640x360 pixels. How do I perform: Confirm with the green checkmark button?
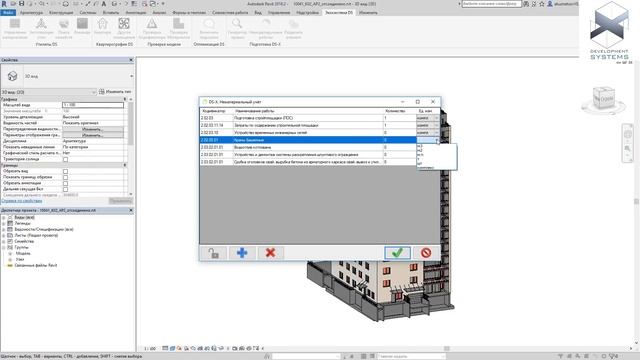(x=397, y=253)
